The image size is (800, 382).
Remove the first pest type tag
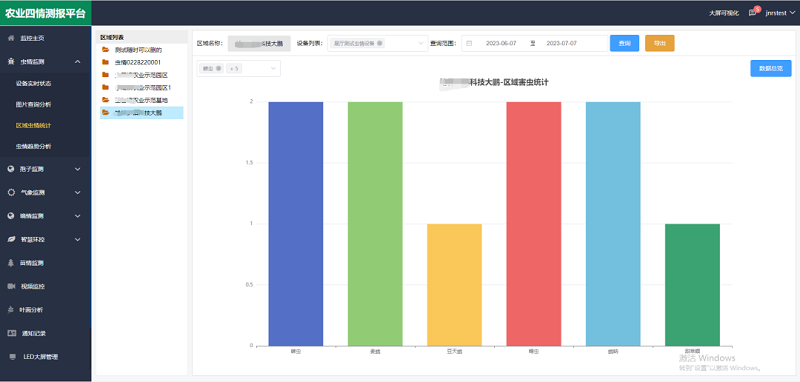(218, 68)
